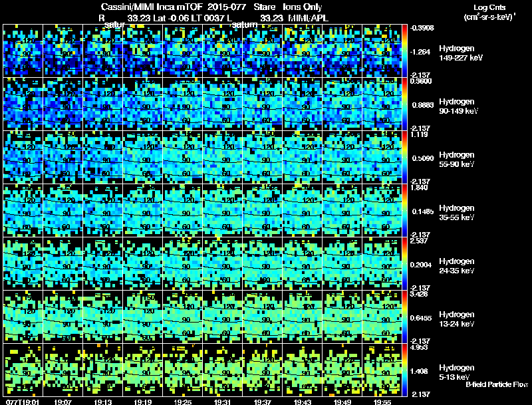Open the 55-90 keV panel at 19:55
Screen dimensions: 532x405
382,157
